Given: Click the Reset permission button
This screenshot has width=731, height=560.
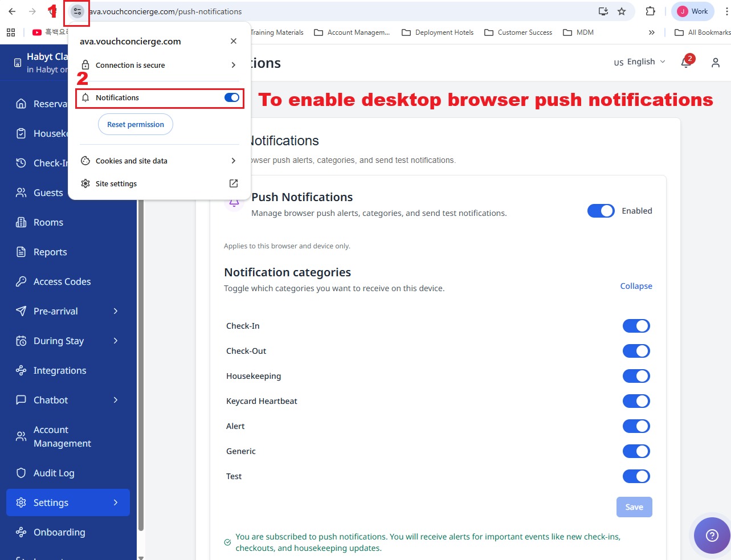Looking at the screenshot, I should coord(135,124).
